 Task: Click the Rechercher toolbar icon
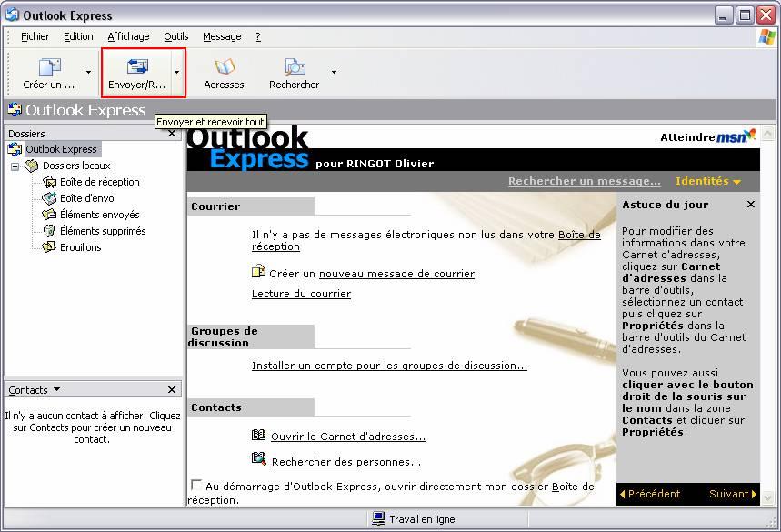click(x=295, y=66)
